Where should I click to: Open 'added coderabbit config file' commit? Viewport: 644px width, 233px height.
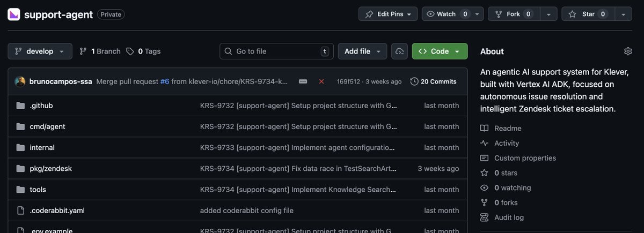point(247,211)
